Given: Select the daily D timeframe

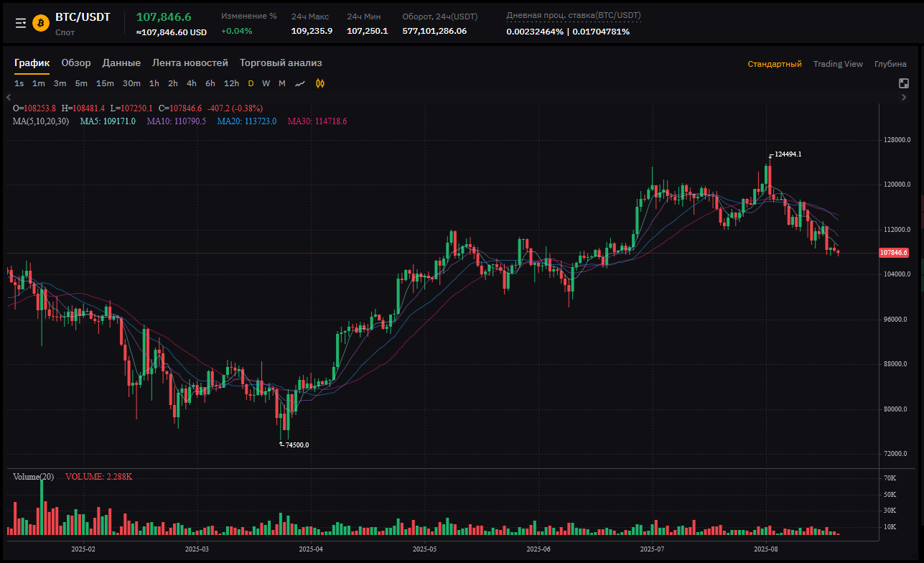Looking at the screenshot, I should (251, 83).
